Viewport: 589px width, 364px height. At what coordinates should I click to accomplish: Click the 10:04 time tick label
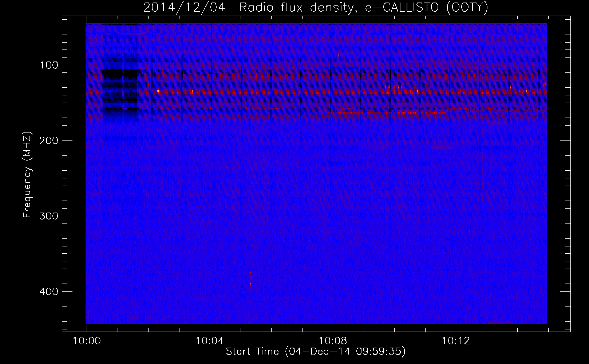(x=210, y=341)
